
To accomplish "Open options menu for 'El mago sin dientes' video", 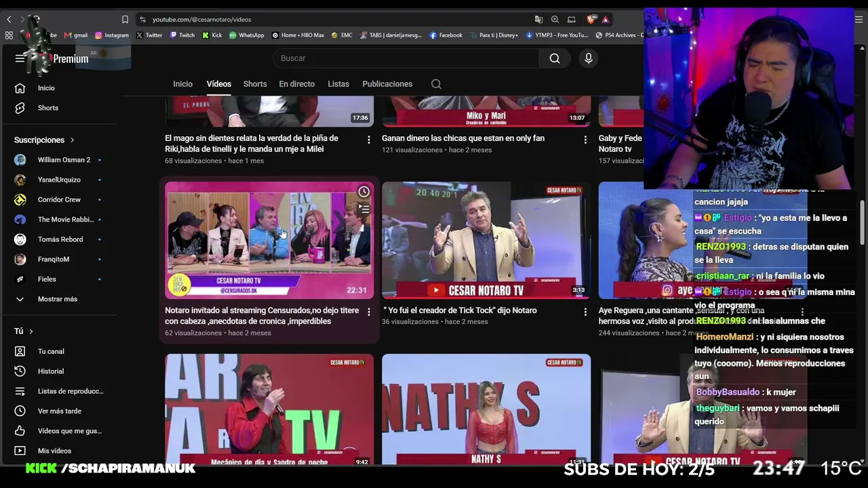I will pos(369,140).
